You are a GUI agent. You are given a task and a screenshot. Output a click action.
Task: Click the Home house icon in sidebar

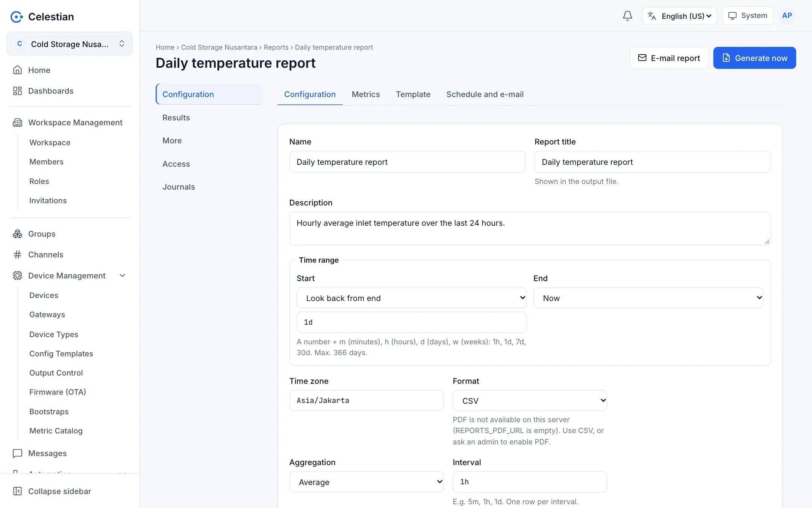pos(17,70)
